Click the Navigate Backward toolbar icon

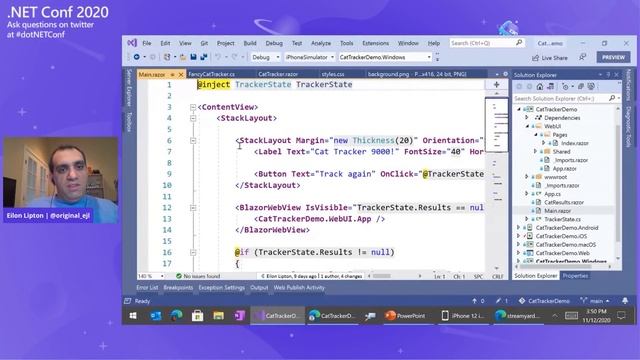pos(137,57)
